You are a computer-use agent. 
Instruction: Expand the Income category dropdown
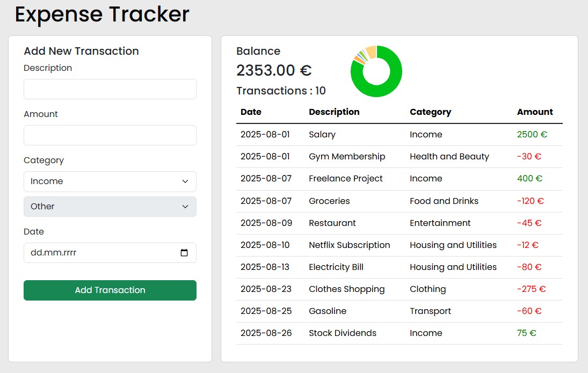110,181
